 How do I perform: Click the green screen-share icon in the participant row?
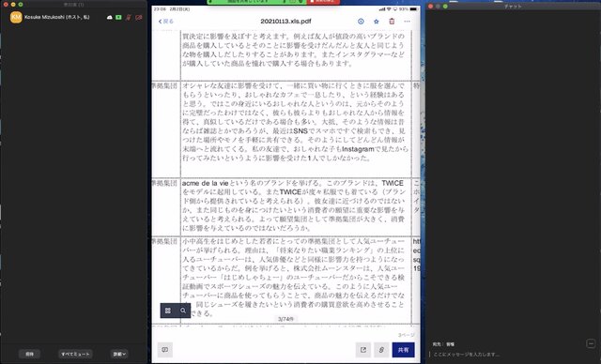118,18
